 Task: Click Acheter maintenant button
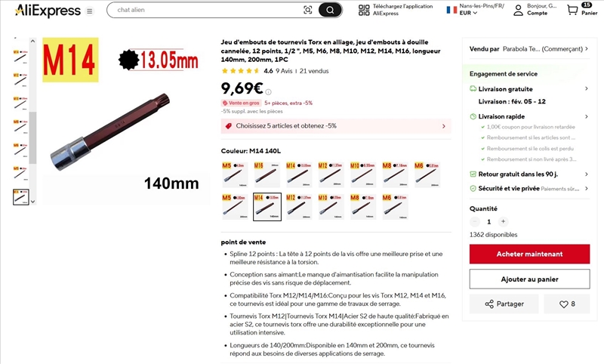click(x=529, y=254)
